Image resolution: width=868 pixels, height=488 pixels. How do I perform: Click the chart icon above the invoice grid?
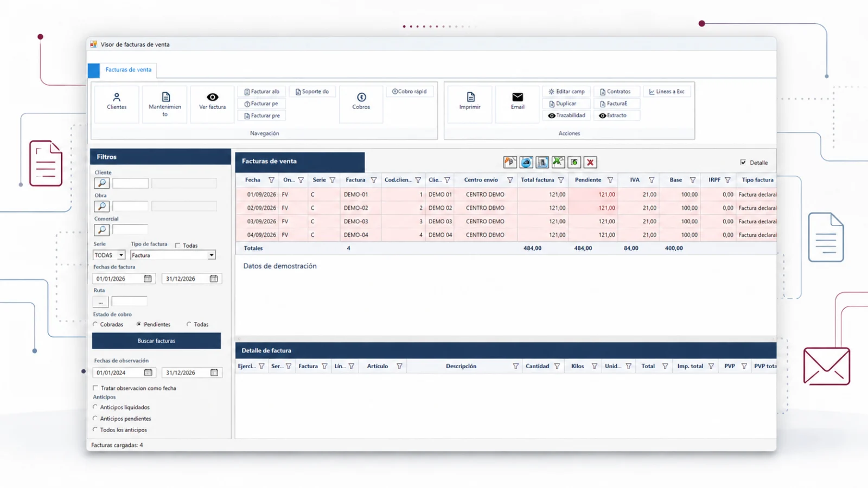coord(542,162)
